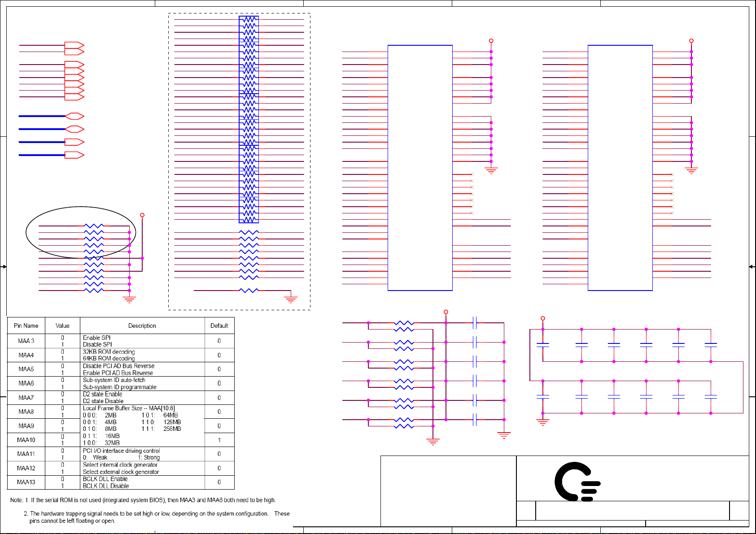Click 'BCLK DLL Disable' text

(x=106, y=486)
